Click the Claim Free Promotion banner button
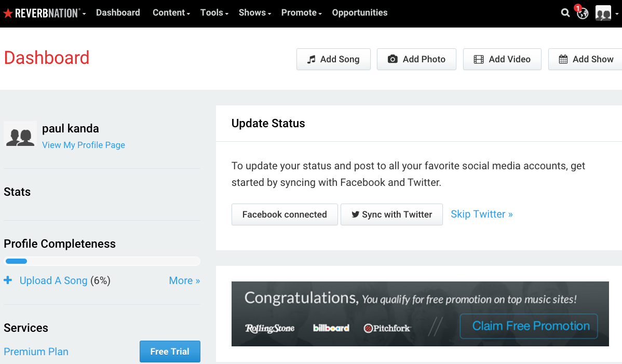Image resolution: width=622 pixels, height=364 pixels. 529,326
